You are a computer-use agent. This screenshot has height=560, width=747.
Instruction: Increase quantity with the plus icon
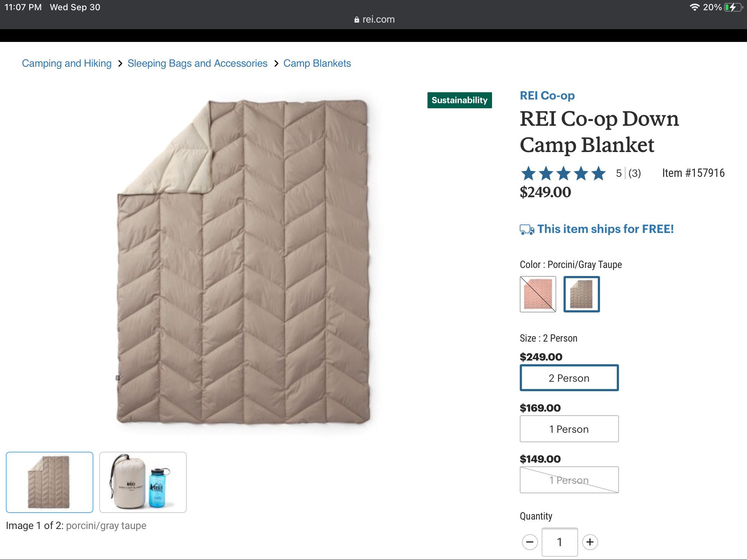(590, 542)
